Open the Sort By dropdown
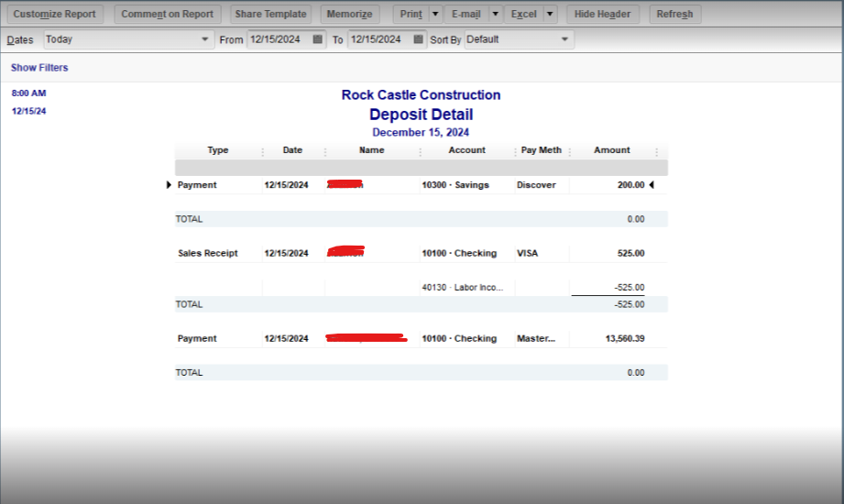Screen dimensions: 844x504 (x=519, y=39)
